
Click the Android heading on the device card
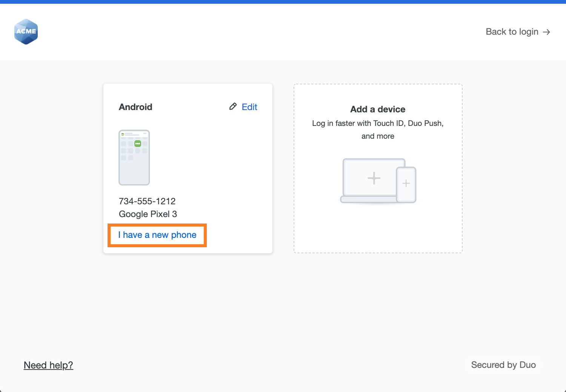(x=135, y=107)
